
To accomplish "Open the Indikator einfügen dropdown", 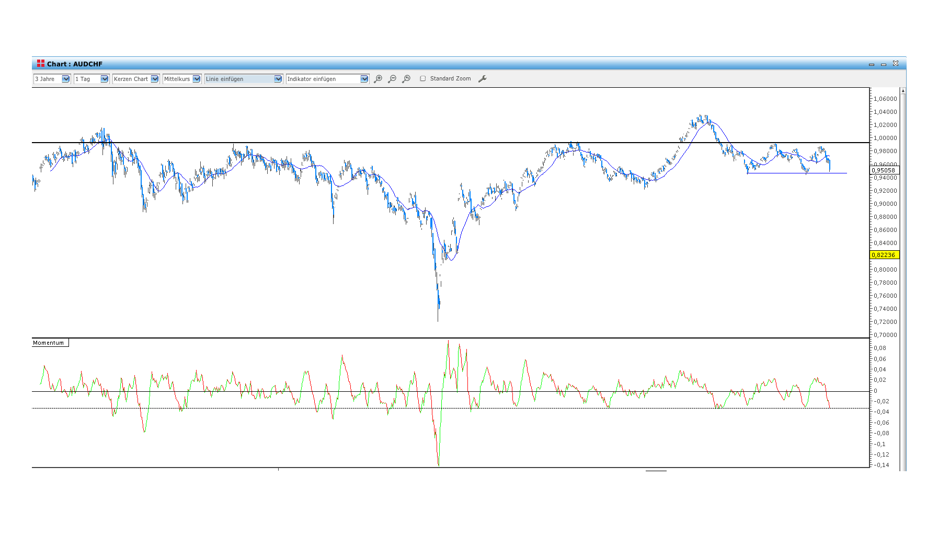I will point(364,79).
